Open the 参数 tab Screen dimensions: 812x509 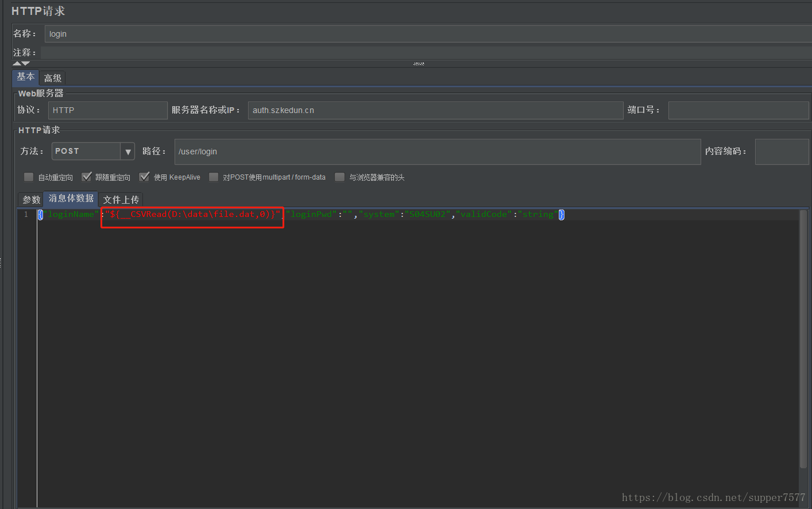tap(32, 200)
